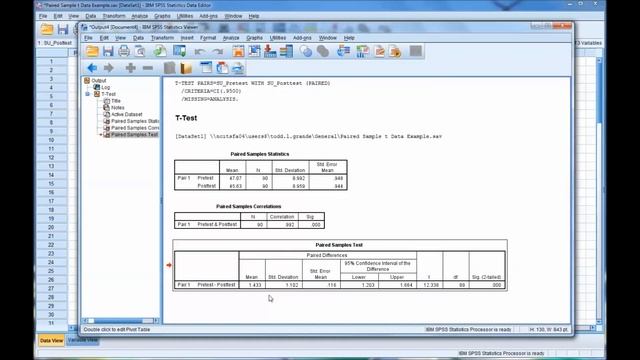Select Log item in outline tree
640x360 pixels.
click(105, 87)
